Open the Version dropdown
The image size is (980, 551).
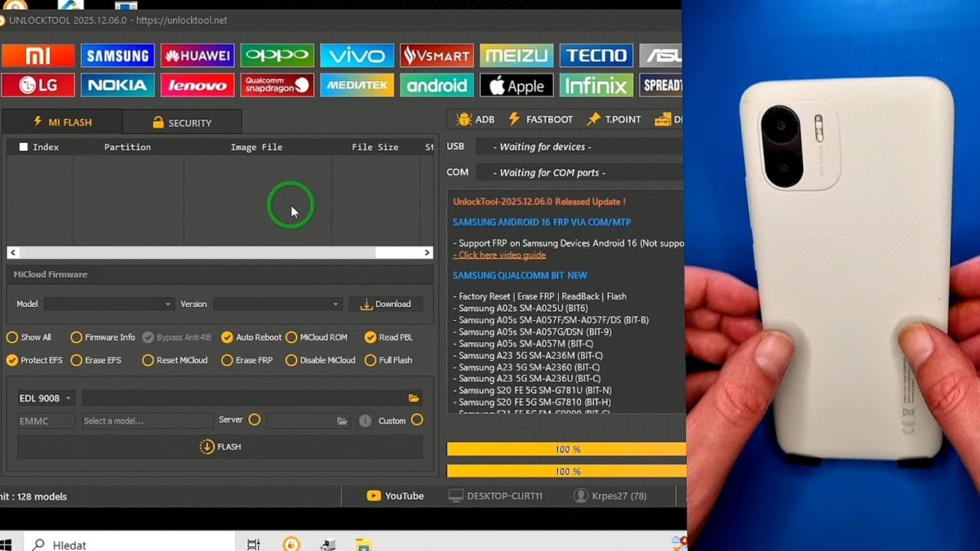[277, 304]
